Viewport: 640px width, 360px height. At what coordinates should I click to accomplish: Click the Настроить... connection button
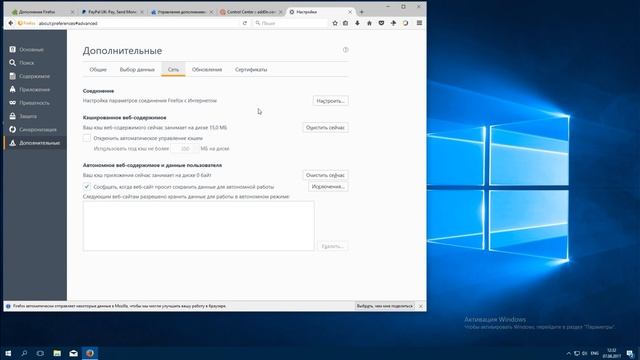[x=331, y=101]
